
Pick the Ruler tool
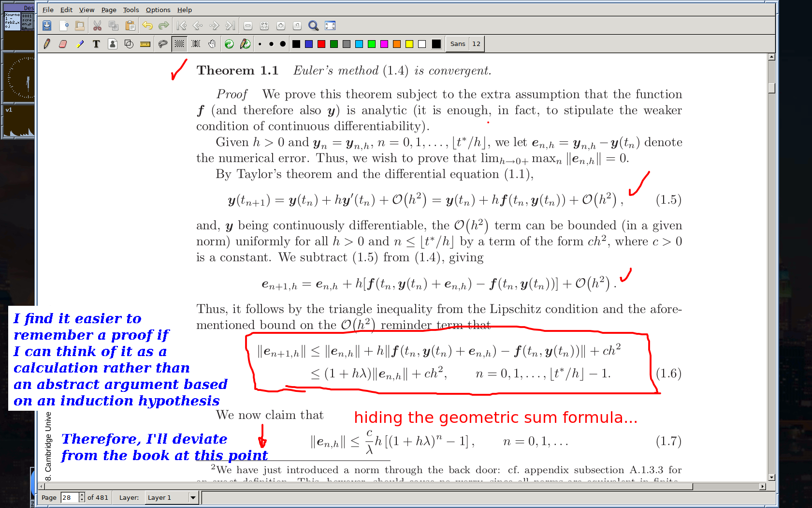[x=145, y=44]
